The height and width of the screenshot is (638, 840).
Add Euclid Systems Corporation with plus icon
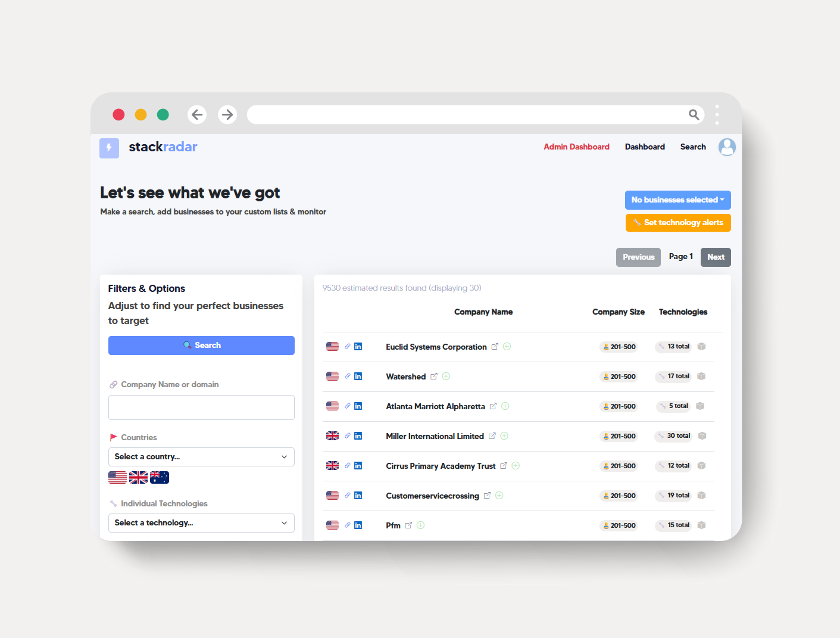[507, 347]
